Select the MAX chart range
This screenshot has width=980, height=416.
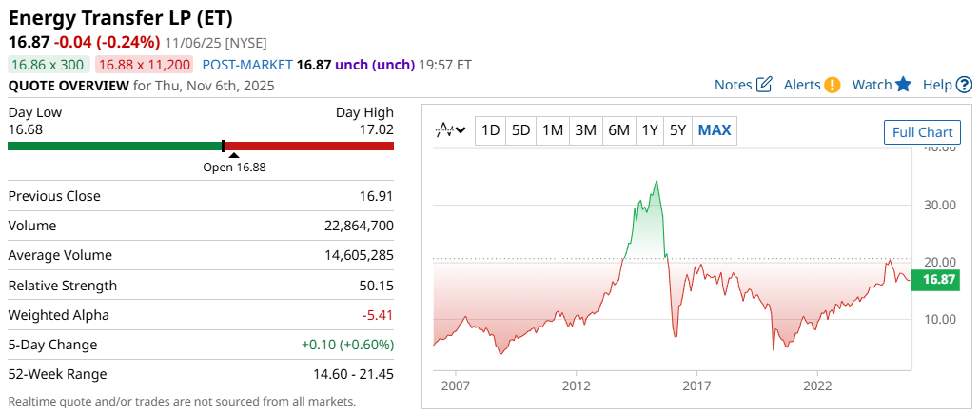715,130
